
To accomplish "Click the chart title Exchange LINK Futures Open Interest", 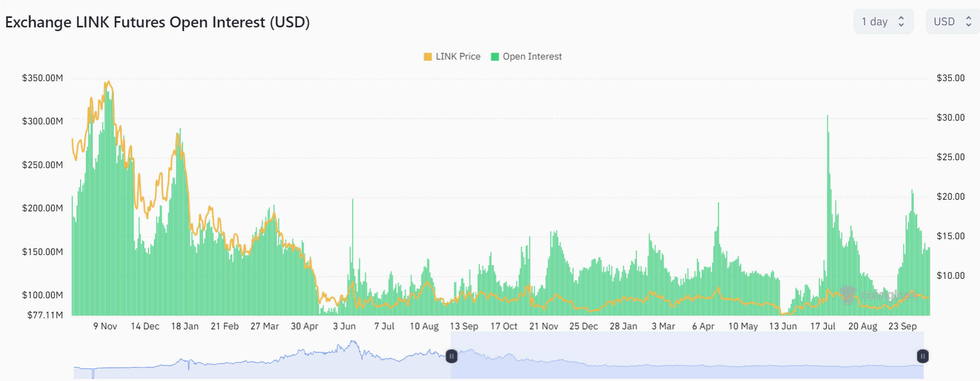I will point(157,22).
